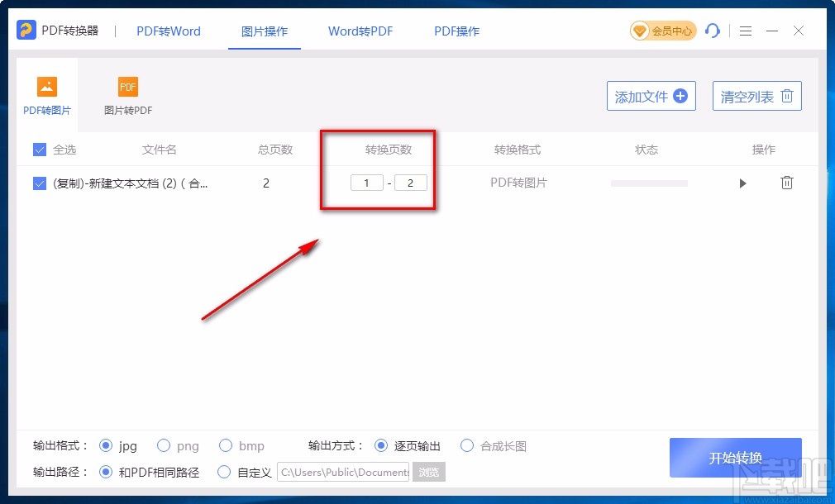This screenshot has height=504, width=835.
Task: Open the PDF操作 tab
Action: (456, 31)
